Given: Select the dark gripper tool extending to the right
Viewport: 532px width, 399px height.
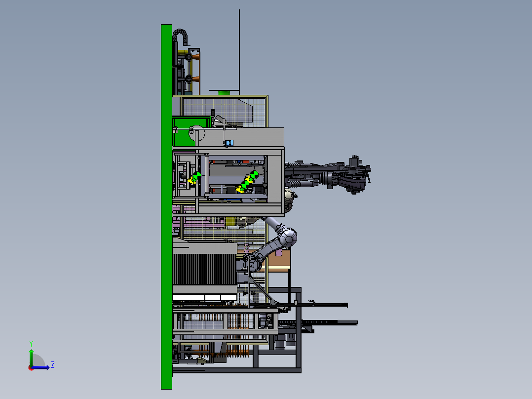Looking at the screenshot, I should click(x=327, y=175).
